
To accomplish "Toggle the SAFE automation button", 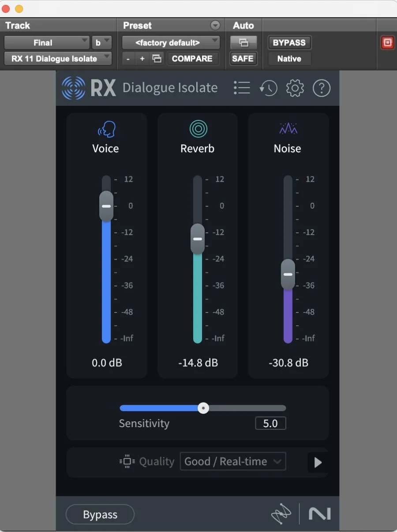I will coord(243,59).
